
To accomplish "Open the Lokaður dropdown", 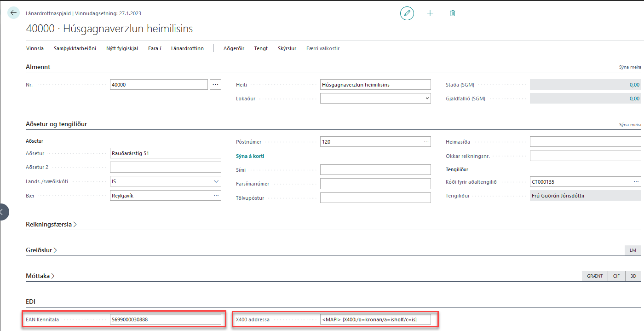I will coord(427,98).
